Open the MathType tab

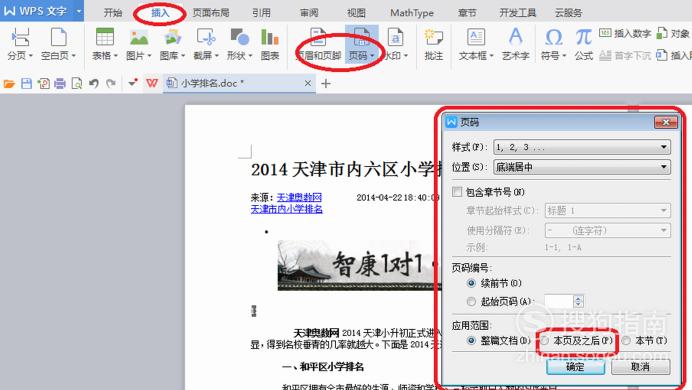point(412,13)
